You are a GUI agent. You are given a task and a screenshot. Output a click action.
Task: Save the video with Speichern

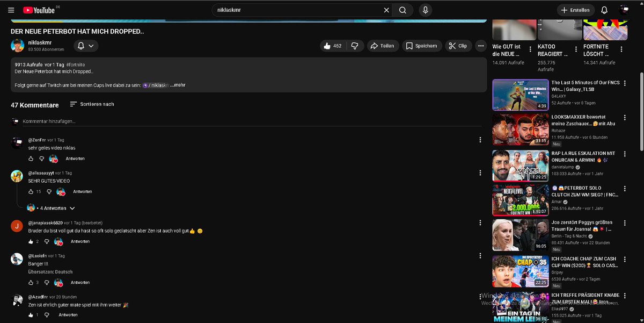click(422, 46)
